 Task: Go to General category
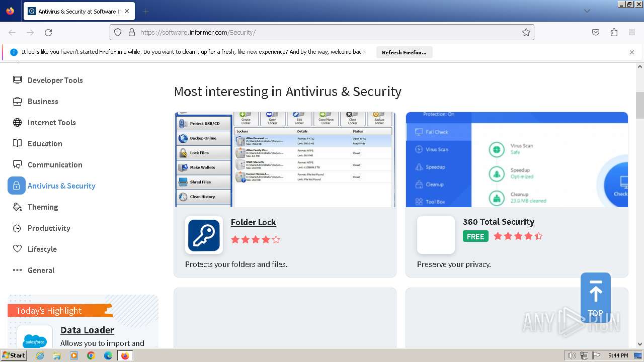41,270
